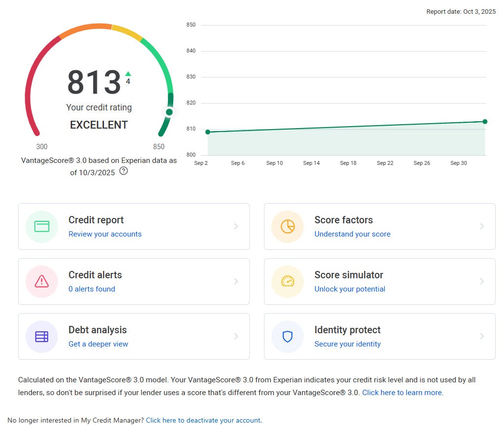The width and height of the screenshot is (504, 427).
Task: Click the green score increase arrow
Action: [128, 74]
